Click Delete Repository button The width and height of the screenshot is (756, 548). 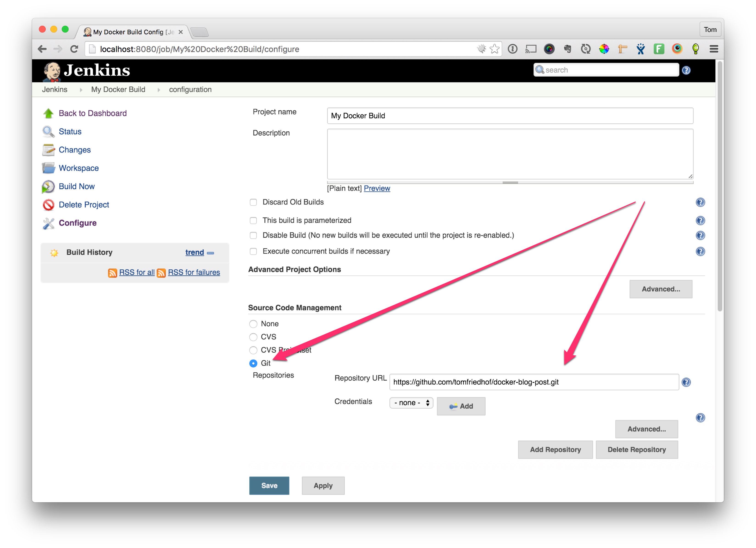[637, 450]
